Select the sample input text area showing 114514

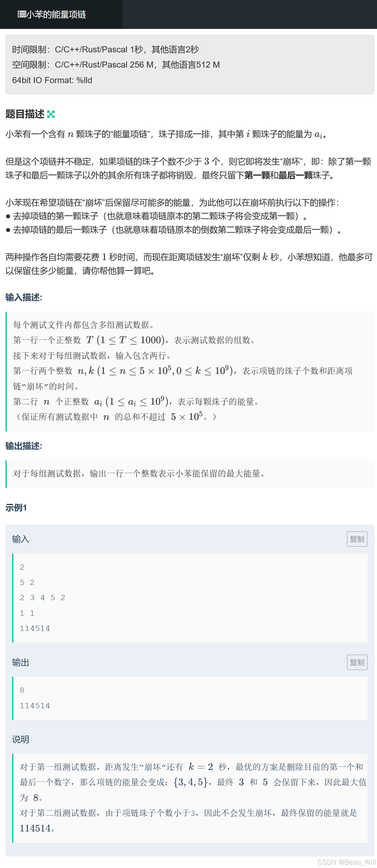35,628
